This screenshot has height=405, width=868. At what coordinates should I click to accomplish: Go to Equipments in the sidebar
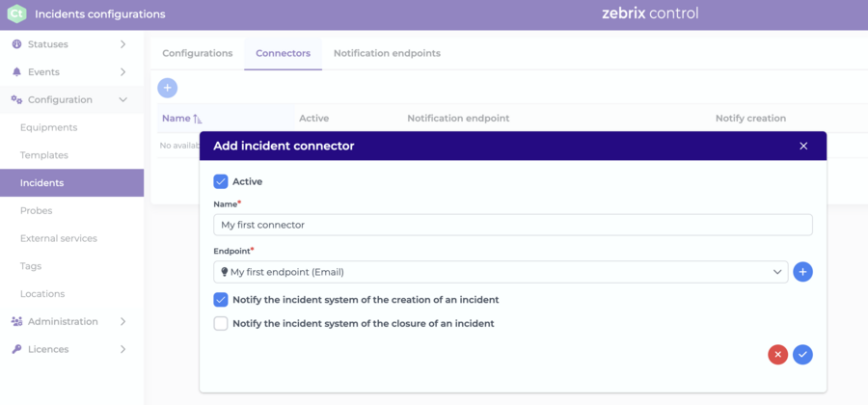pos(49,128)
